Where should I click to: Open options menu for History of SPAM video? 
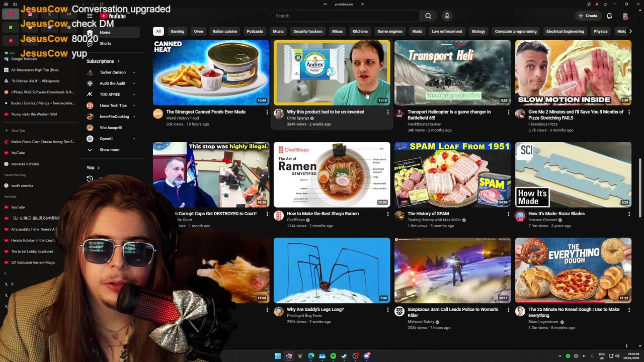[509, 214]
